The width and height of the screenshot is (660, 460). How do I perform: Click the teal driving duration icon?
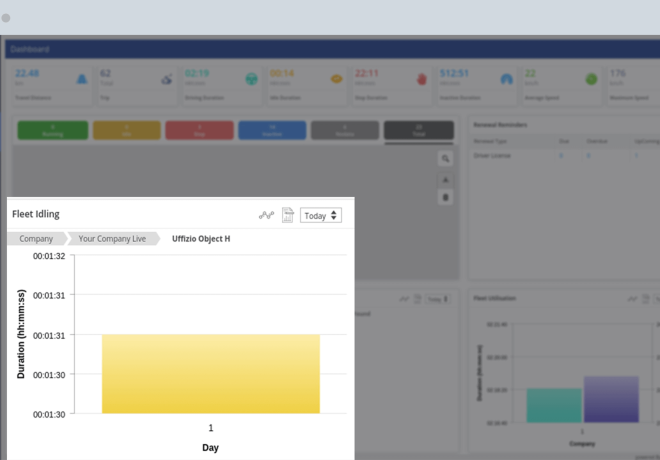tap(251, 78)
